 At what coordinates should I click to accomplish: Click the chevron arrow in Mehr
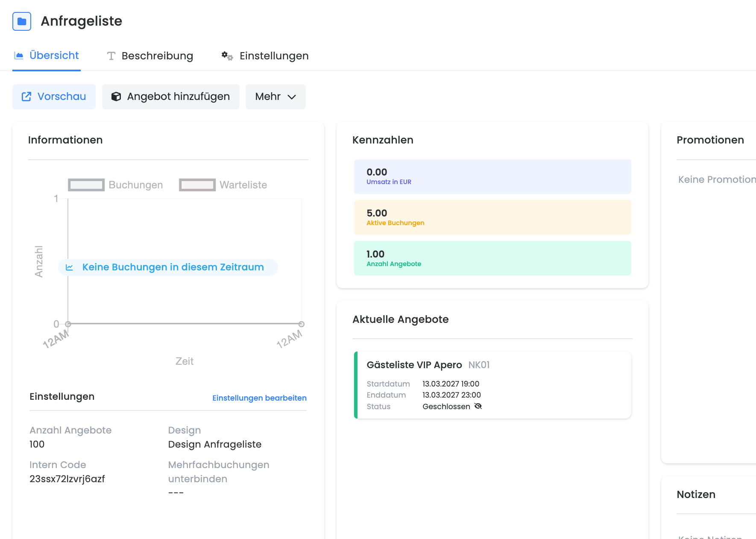point(292,97)
